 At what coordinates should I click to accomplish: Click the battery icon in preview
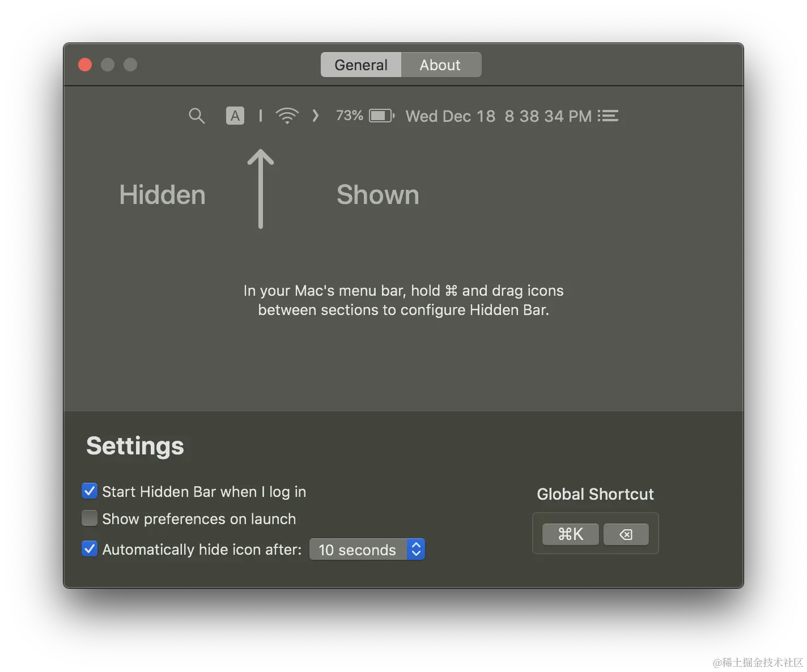[x=382, y=116]
